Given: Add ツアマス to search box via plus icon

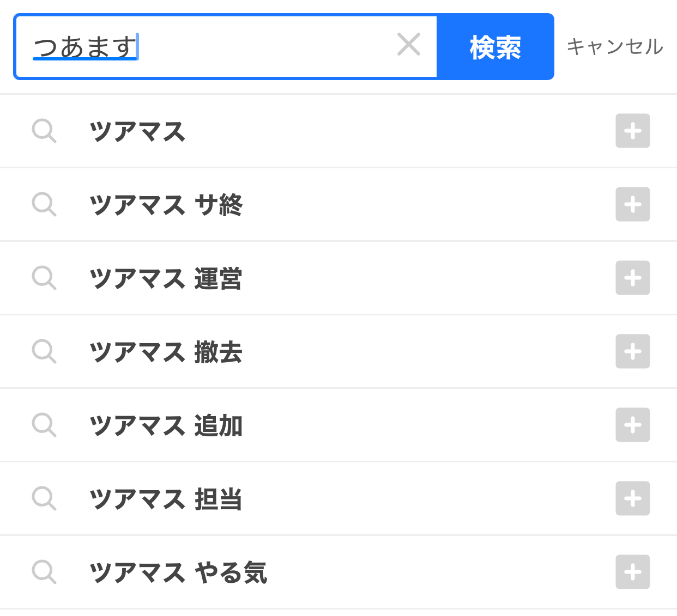Looking at the screenshot, I should 633,131.
